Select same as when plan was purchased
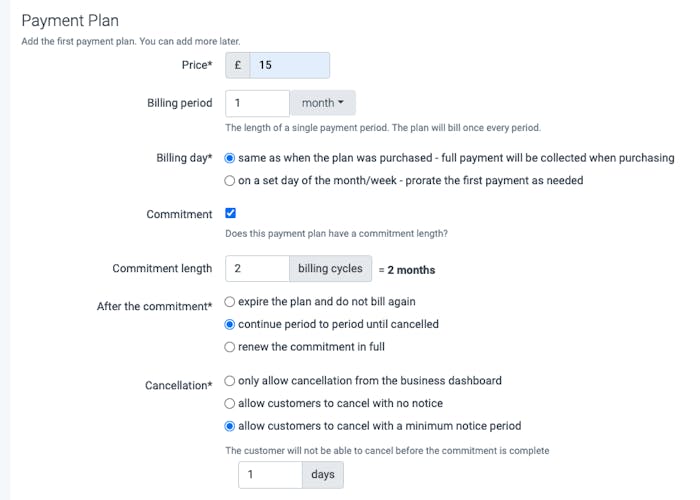Viewport: 700px width, 500px height. (231, 158)
